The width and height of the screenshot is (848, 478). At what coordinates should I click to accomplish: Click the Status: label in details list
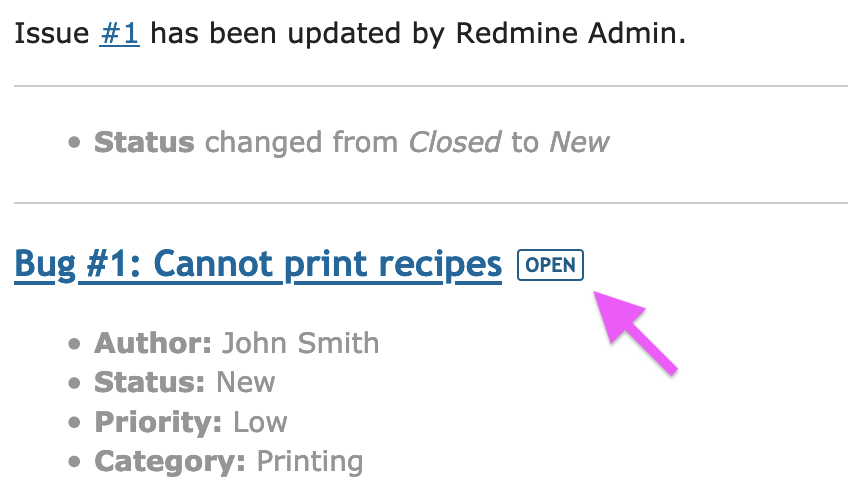[x=150, y=382]
